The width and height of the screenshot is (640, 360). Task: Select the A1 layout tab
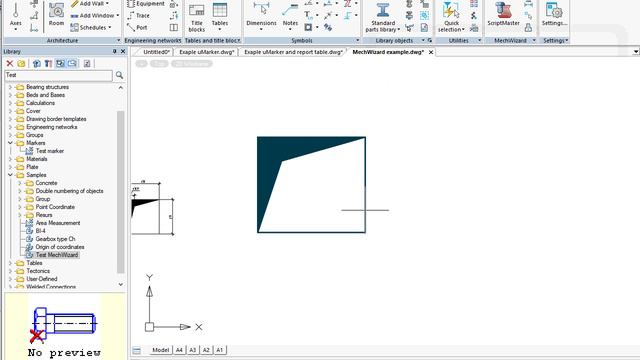tap(220, 350)
